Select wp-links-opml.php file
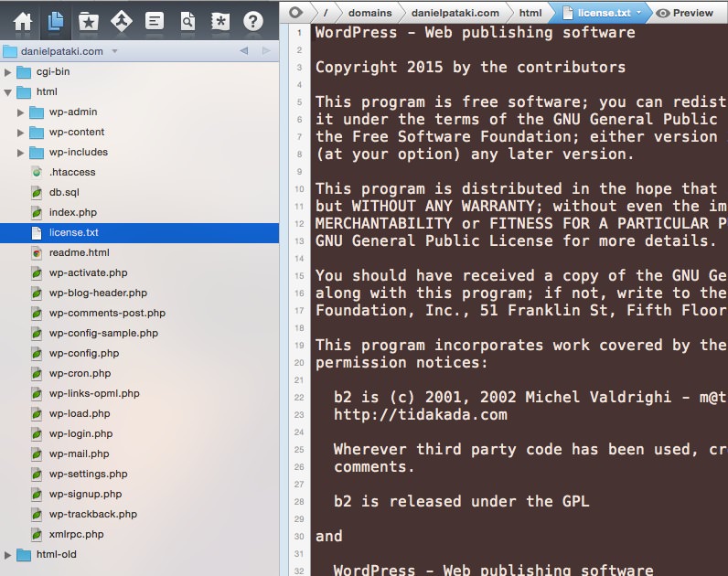 [139, 393]
